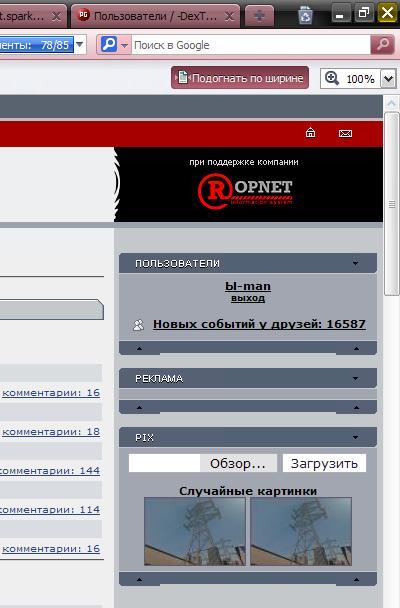
Task: Click left up arrow under ПОЛЬЗОВАТЕЛИ panel
Action: 140,349
